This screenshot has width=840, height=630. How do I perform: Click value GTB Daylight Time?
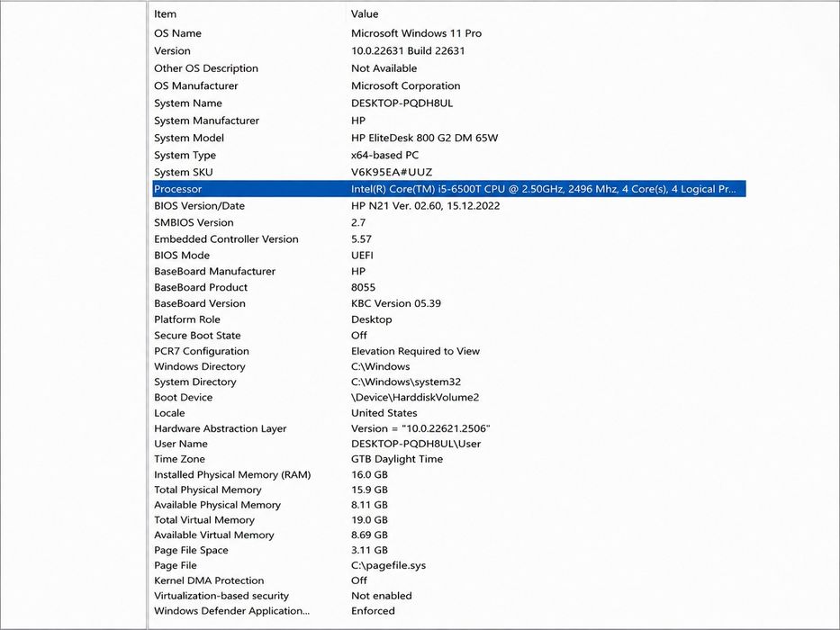pyautogui.click(x=396, y=459)
